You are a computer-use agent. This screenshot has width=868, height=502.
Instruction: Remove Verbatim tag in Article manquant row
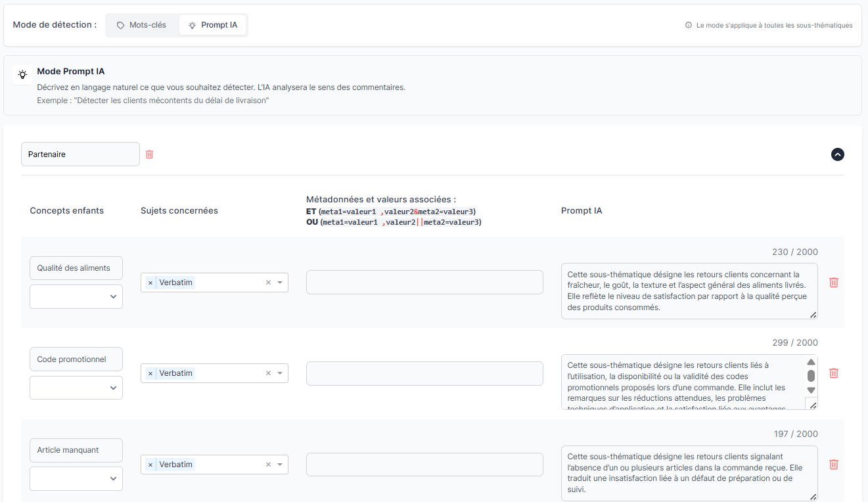150,465
